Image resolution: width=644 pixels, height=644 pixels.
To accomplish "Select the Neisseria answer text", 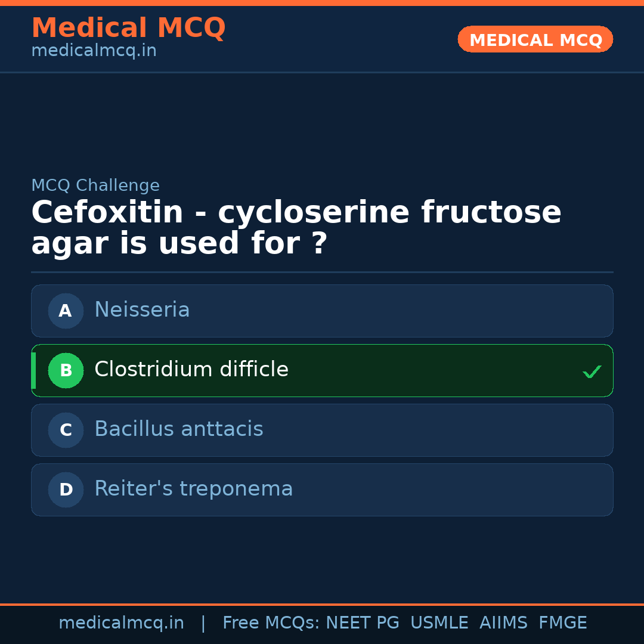I will coord(142,310).
